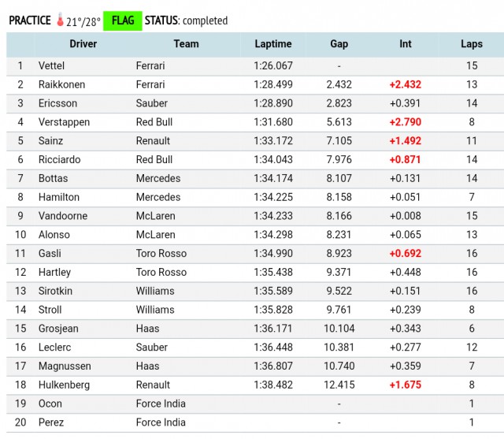The width and height of the screenshot is (504, 439).
Task: Click the red interval +0.871
Action: coord(406,159)
